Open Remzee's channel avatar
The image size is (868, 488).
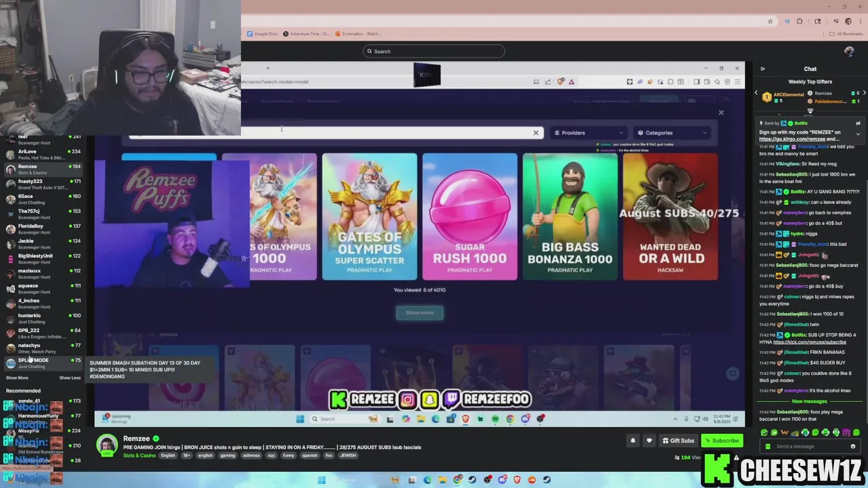click(106, 445)
